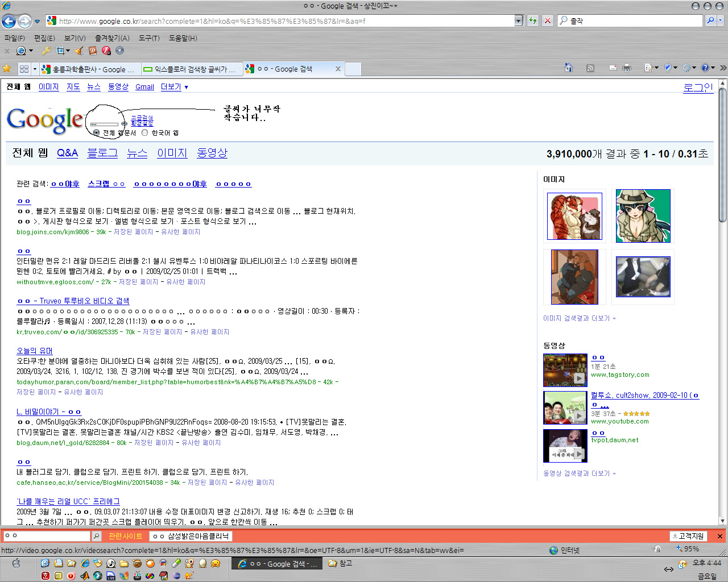This screenshot has width=728, height=582.
Task: Refresh the page with the green arrows icon
Action: click(533, 21)
